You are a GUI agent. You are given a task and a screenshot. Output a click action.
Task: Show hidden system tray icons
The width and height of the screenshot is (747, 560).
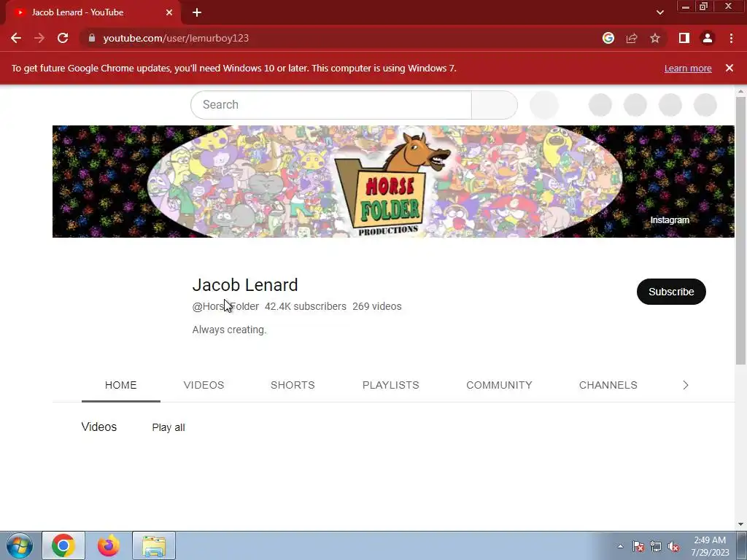click(x=620, y=546)
